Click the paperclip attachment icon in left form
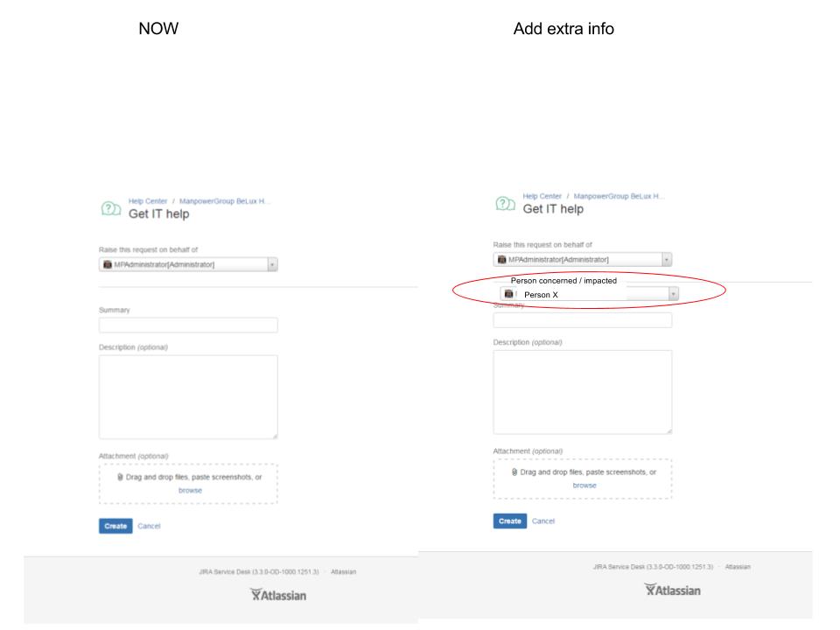 coord(120,477)
